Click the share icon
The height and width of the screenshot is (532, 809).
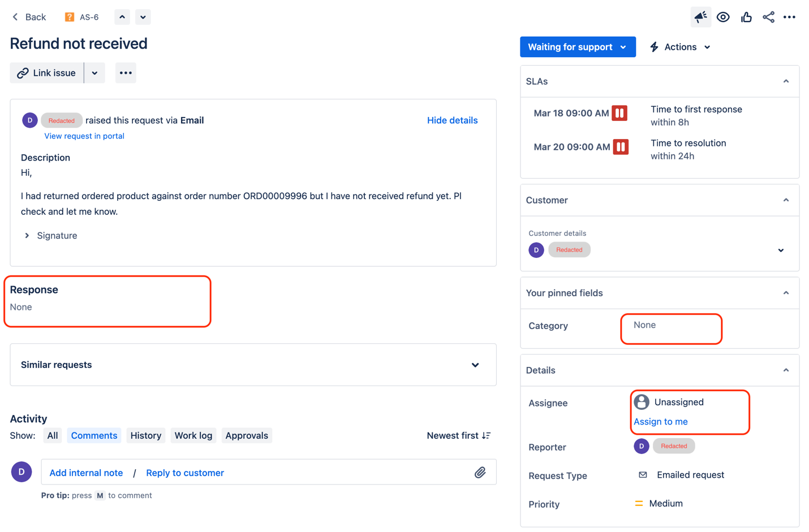coord(768,17)
